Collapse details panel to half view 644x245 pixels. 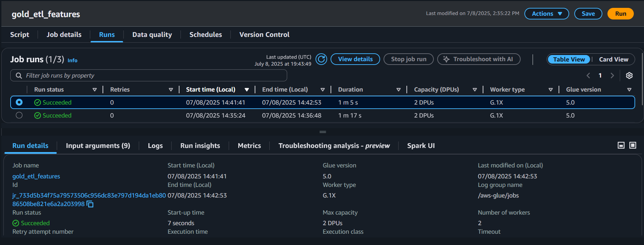pos(621,145)
